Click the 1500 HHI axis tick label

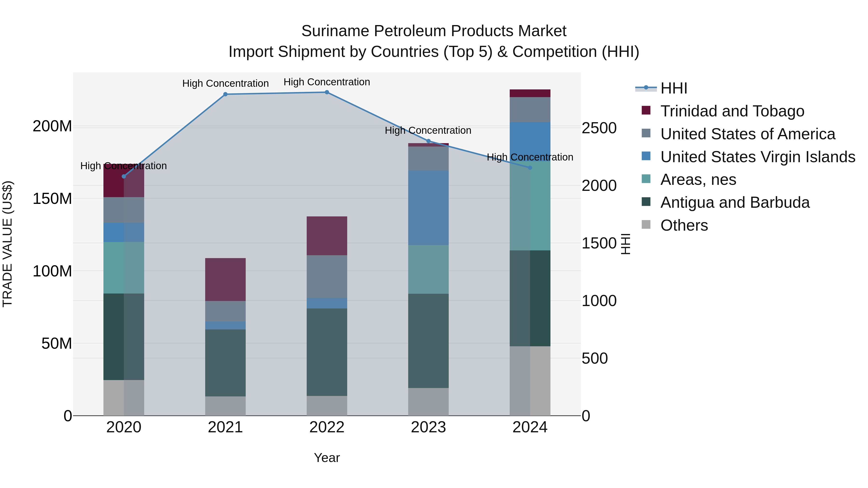(x=599, y=243)
